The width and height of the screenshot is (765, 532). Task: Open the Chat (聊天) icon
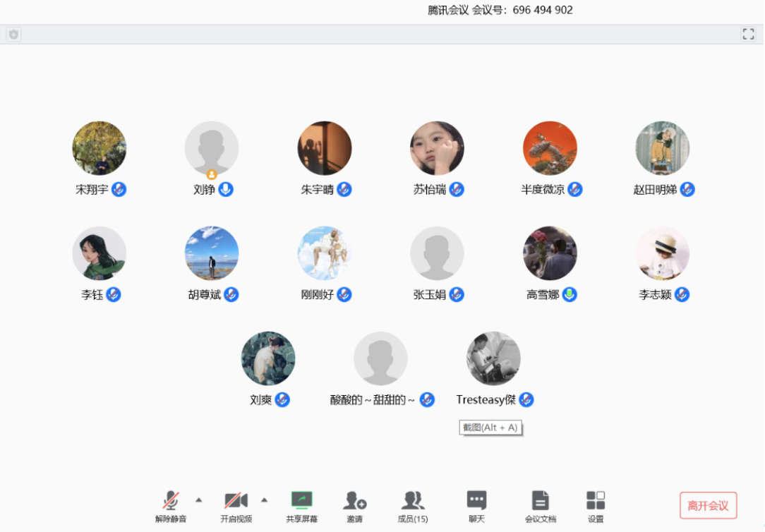[477, 501]
